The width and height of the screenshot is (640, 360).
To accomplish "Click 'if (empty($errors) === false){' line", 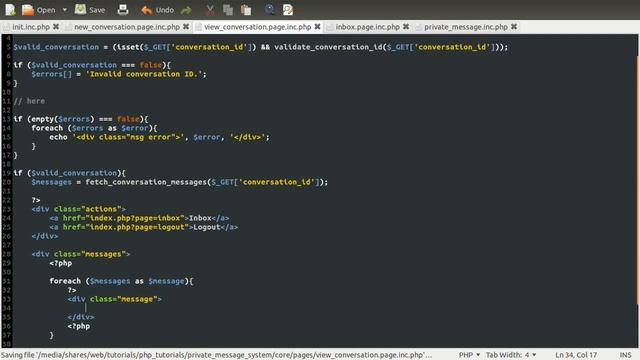I will click(81, 119).
